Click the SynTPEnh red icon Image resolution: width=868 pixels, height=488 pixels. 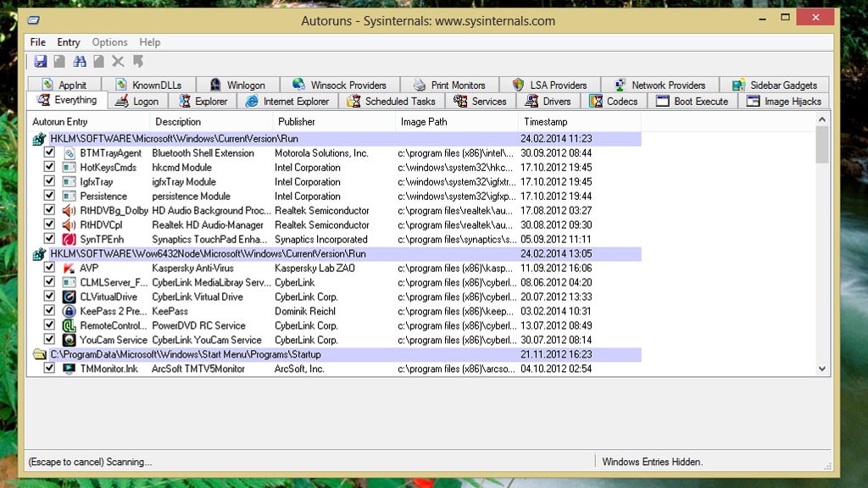click(x=70, y=240)
